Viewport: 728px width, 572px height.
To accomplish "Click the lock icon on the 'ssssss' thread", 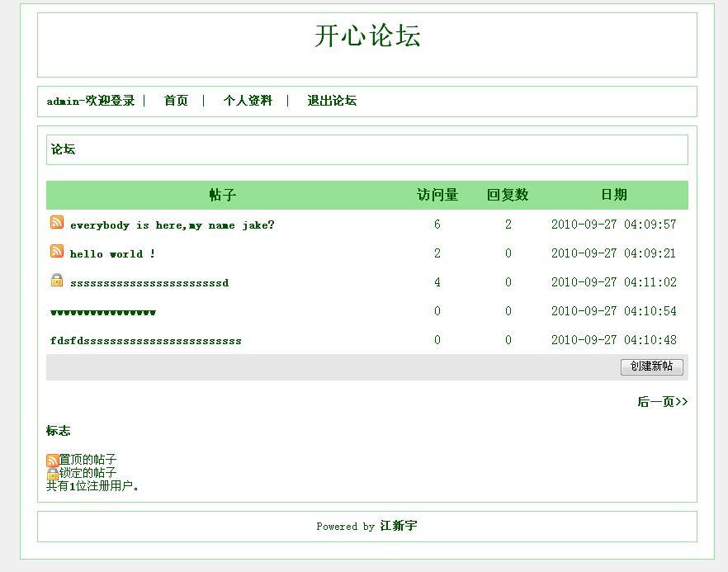I will coord(55,281).
